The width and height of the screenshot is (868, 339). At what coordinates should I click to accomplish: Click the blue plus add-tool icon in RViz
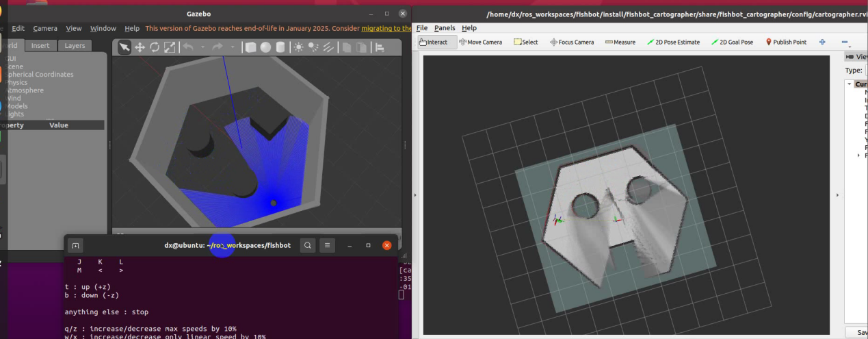tap(822, 42)
